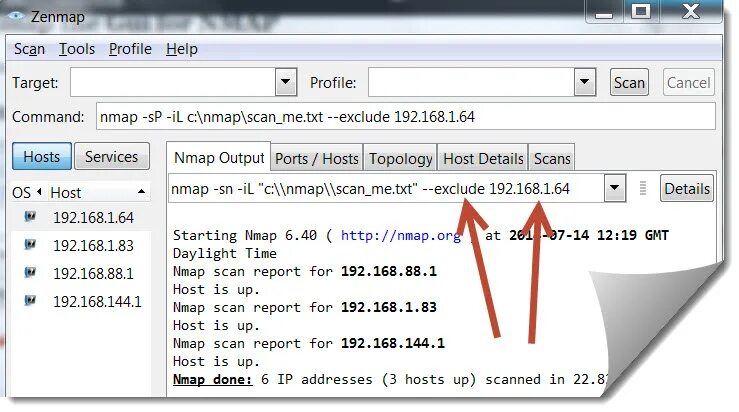The width and height of the screenshot is (739, 412).
Task: Expand the scan command history dropdown
Action: tap(615, 188)
